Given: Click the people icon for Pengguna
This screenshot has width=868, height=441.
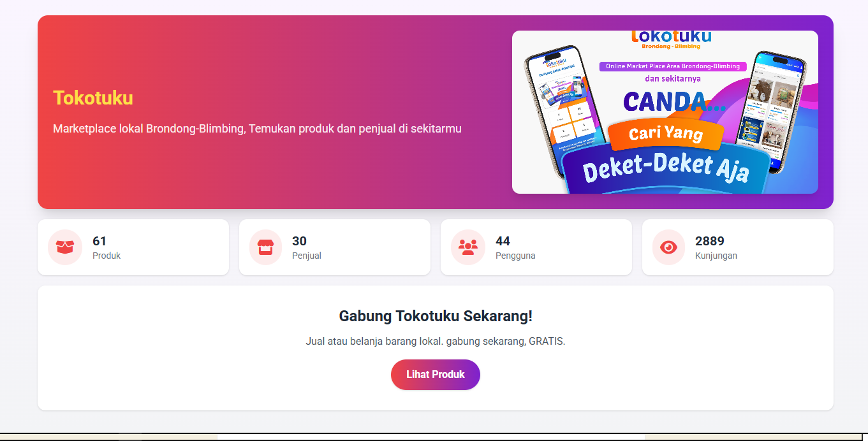Looking at the screenshot, I should tap(468, 247).
